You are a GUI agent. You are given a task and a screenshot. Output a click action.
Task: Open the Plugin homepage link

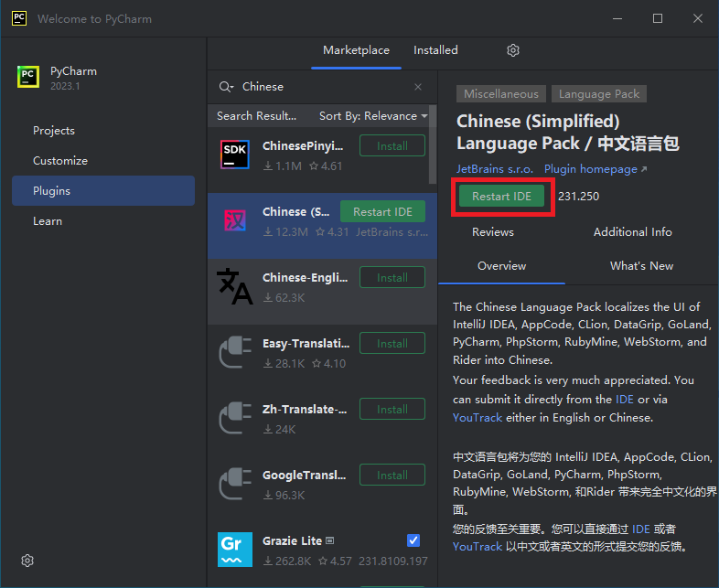pyautogui.click(x=596, y=169)
